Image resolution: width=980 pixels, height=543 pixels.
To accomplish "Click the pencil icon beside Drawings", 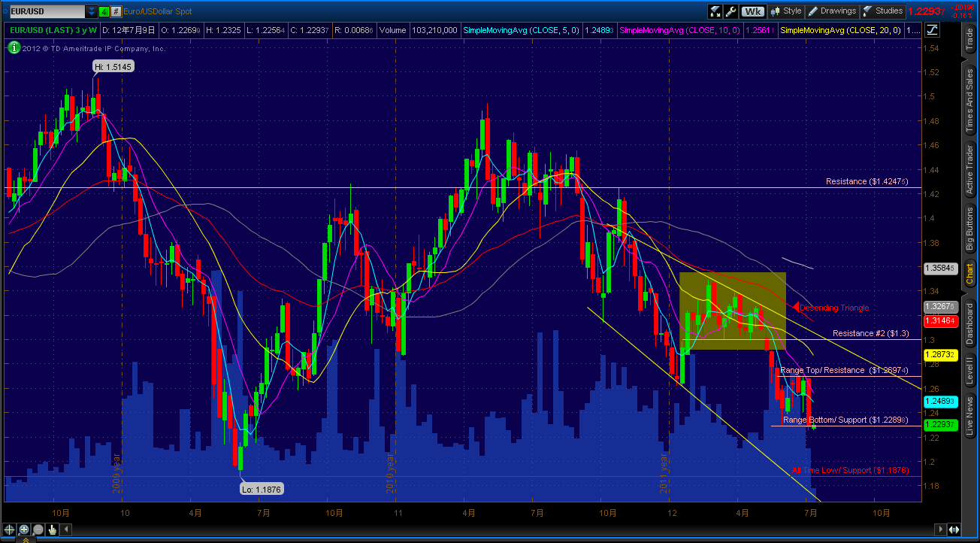I will click(x=813, y=11).
